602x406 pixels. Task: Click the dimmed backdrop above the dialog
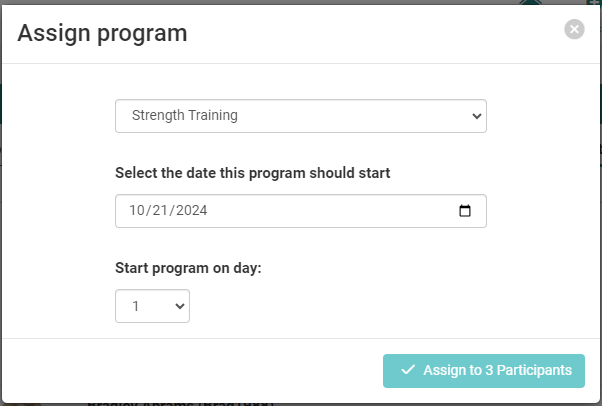pos(300,2)
